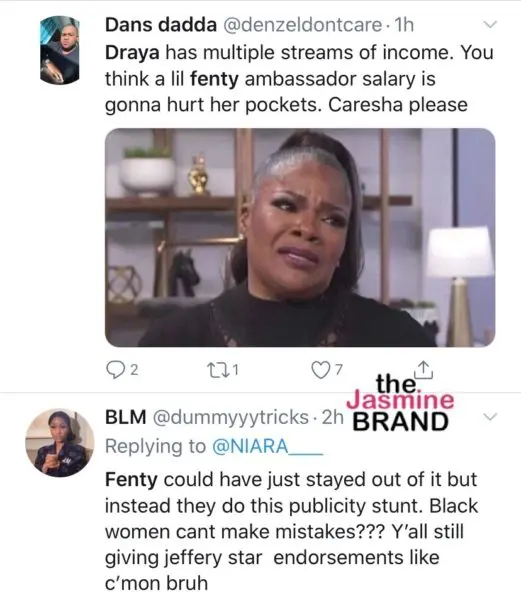
Task: Click theJasmineBRAND watermark logo
Action: (400, 403)
